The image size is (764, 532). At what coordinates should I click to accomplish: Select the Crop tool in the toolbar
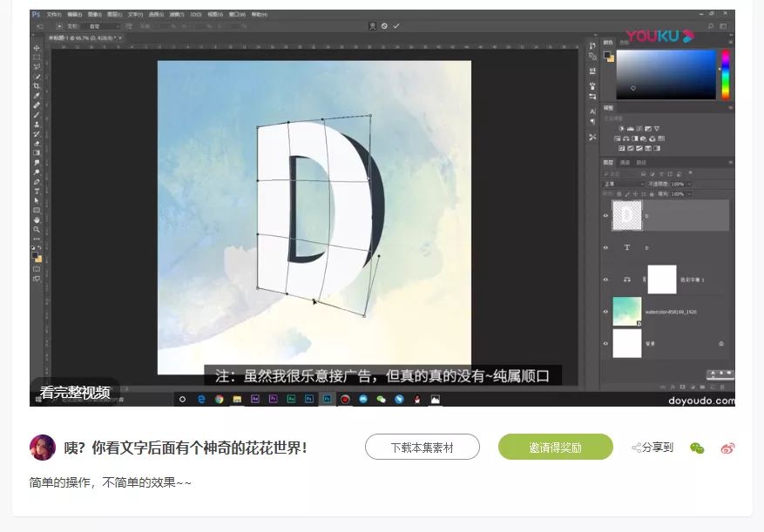[37, 86]
